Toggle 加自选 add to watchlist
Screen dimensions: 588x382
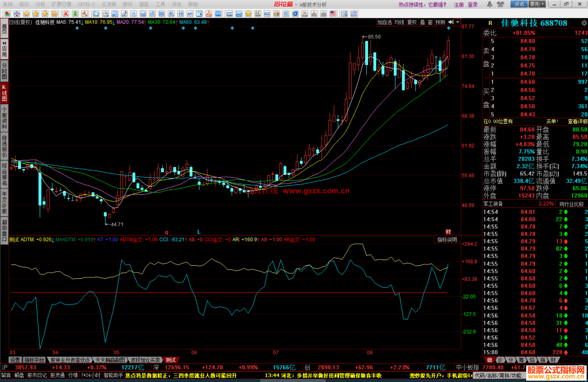click(384, 22)
